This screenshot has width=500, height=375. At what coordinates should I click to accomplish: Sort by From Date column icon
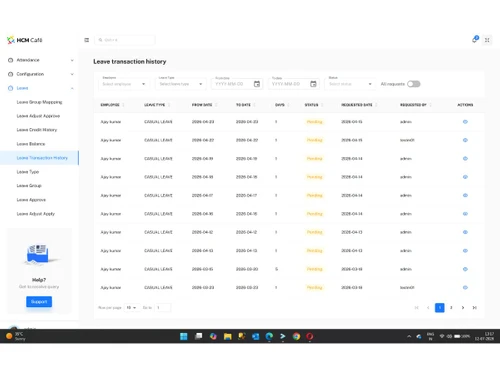[216, 105]
